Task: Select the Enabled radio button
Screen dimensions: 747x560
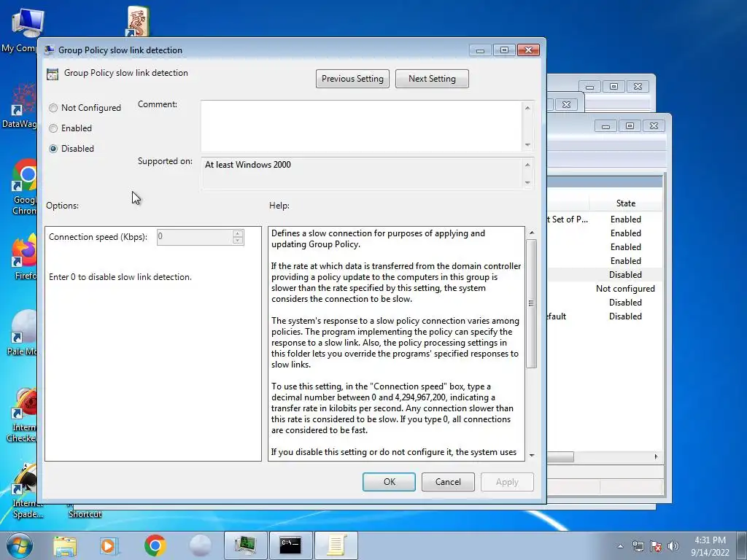Action: click(x=71, y=128)
